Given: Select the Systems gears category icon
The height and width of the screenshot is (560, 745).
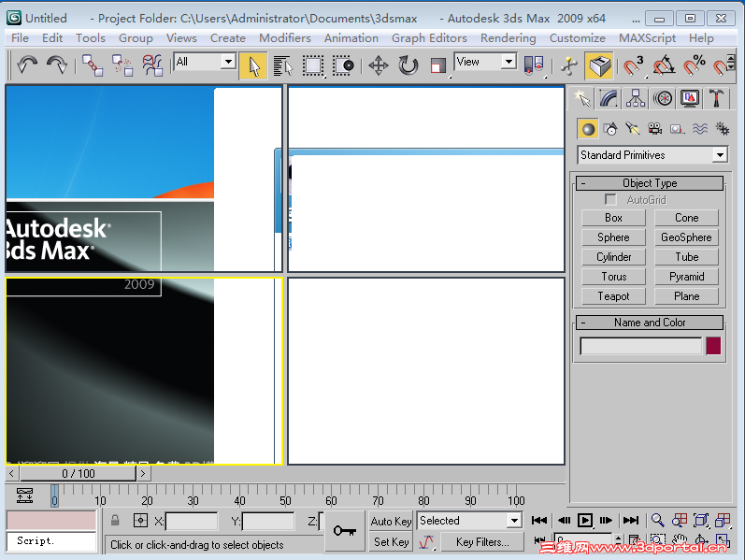Looking at the screenshot, I should point(723,129).
